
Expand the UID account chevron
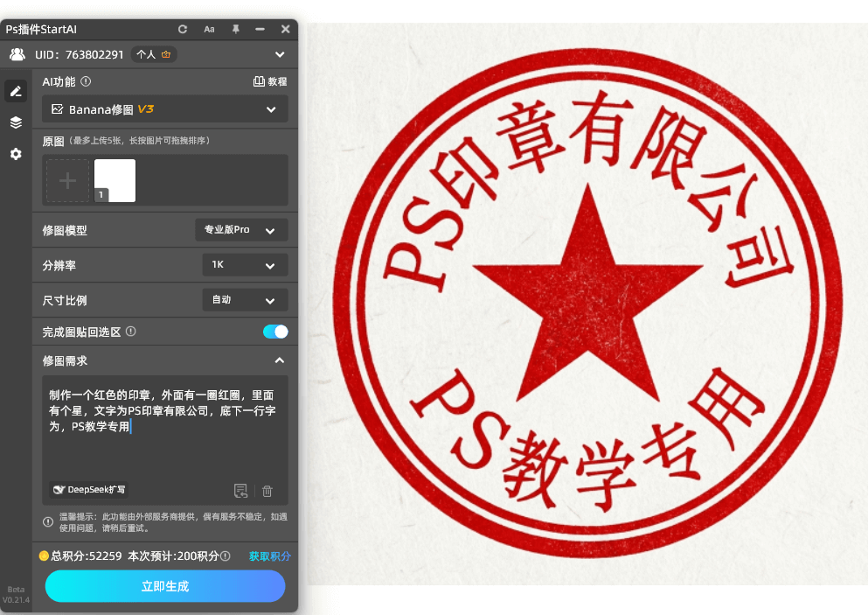280,54
